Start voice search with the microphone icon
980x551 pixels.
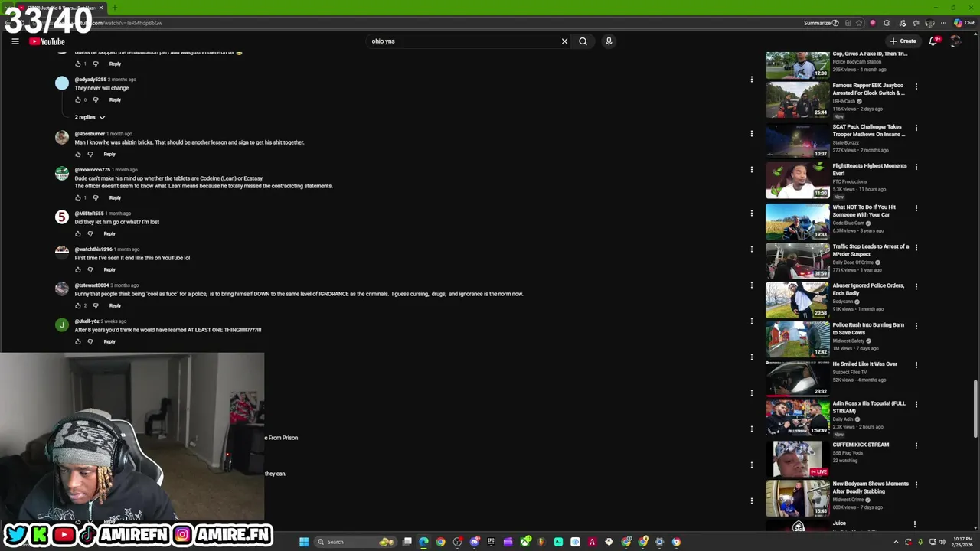609,41
